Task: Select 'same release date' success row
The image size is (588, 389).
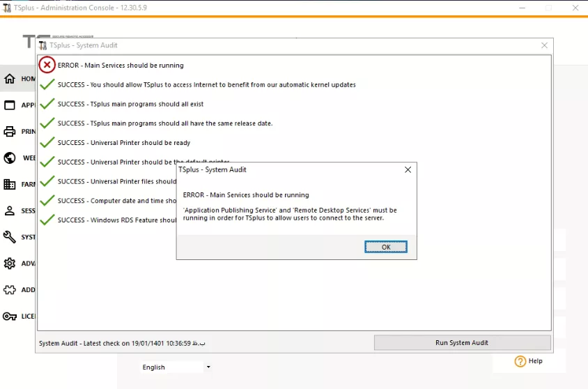Action: [x=165, y=123]
